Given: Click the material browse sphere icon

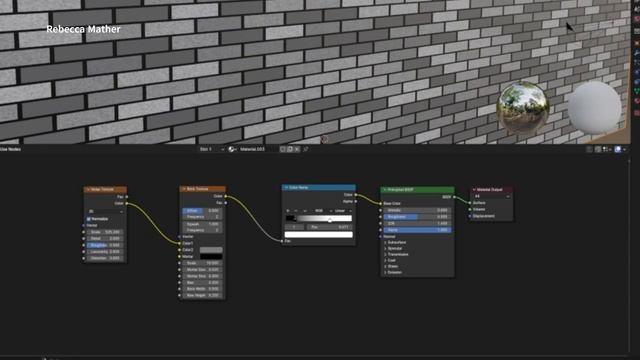Looking at the screenshot, I should coord(231,149).
